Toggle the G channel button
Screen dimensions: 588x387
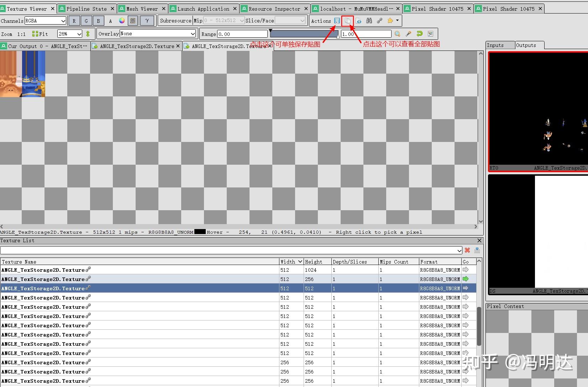[x=86, y=21]
